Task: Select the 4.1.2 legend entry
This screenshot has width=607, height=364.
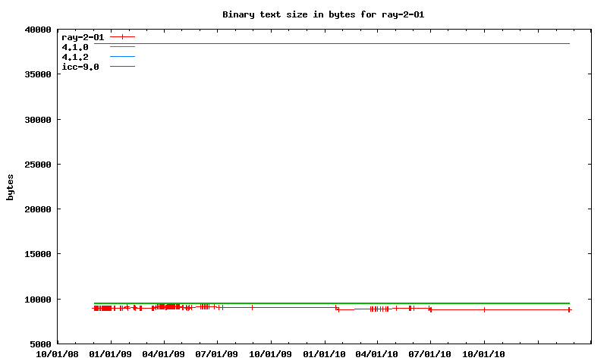Action: (75, 57)
